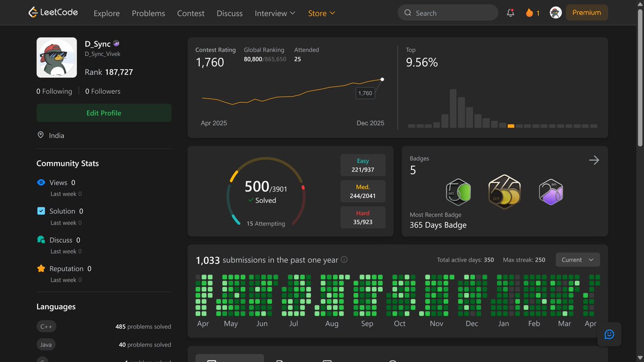Image resolution: width=644 pixels, height=362 pixels.
Task: Click the Solution checkmark icon
Action: [x=42, y=211]
